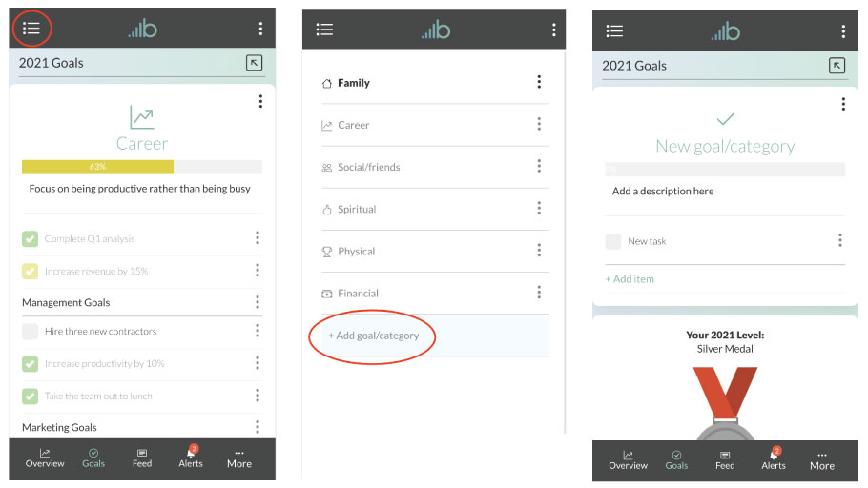Image resolution: width=868 pixels, height=488 pixels.
Task: Open the Alerts tab in left screen
Action: point(191,457)
